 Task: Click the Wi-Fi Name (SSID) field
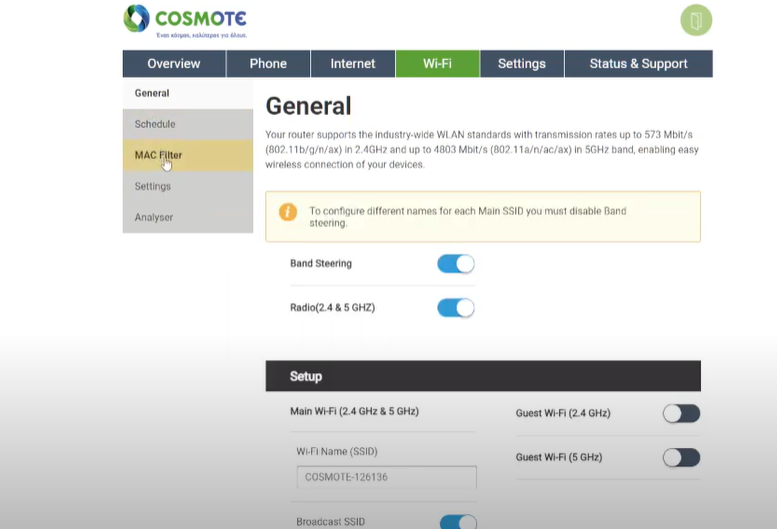click(386, 477)
